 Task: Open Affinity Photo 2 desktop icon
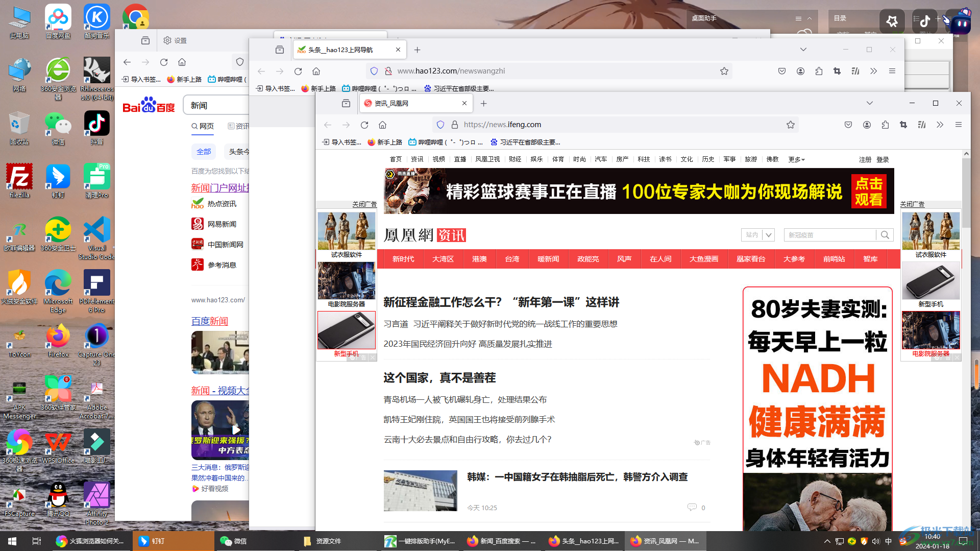click(96, 504)
